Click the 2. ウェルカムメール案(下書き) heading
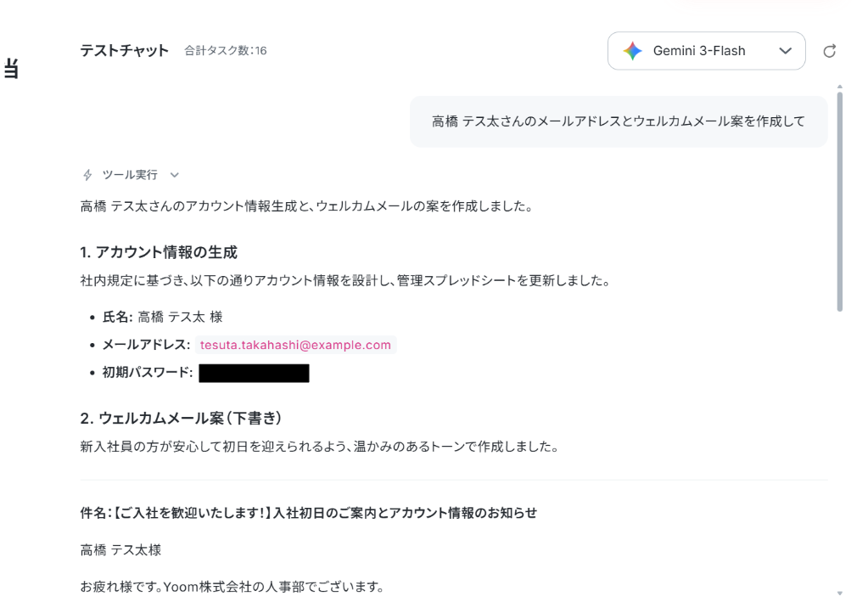The image size is (868, 608). coord(181,418)
